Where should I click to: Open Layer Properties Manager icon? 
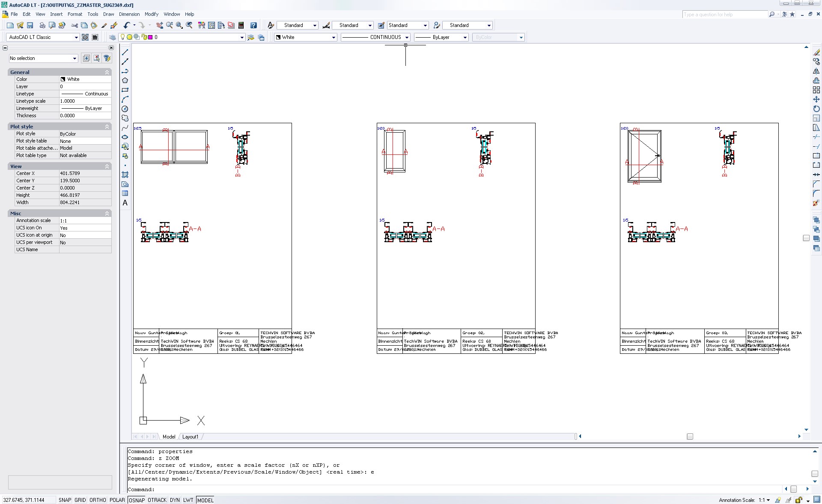(x=113, y=37)
